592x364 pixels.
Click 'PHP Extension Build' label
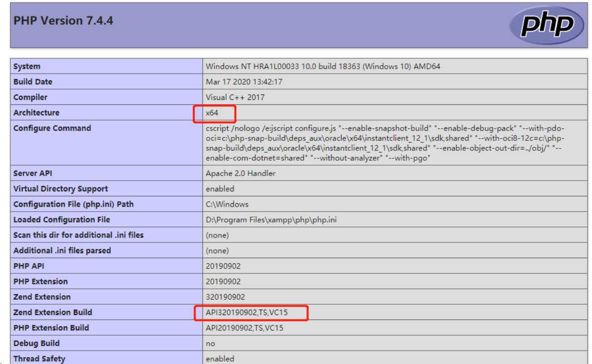tap(51, 328)
